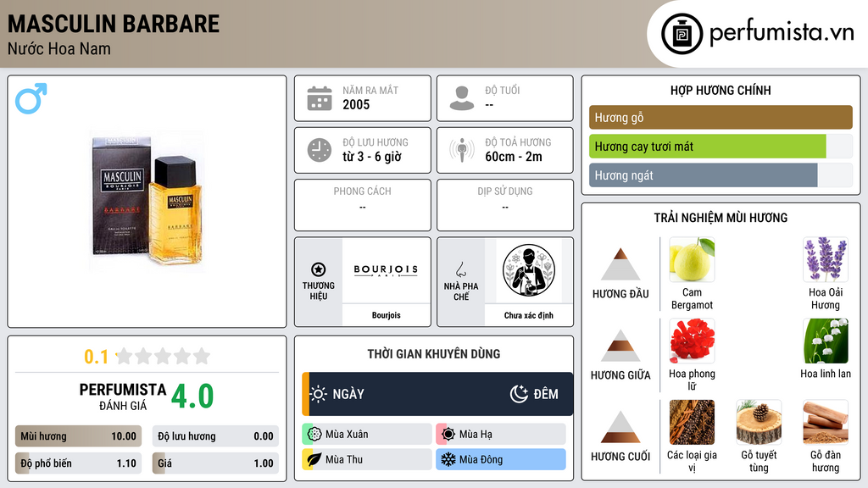The image size is (868, 488).
Task: Click the Hợp hương chính heading
Action: 721,90
